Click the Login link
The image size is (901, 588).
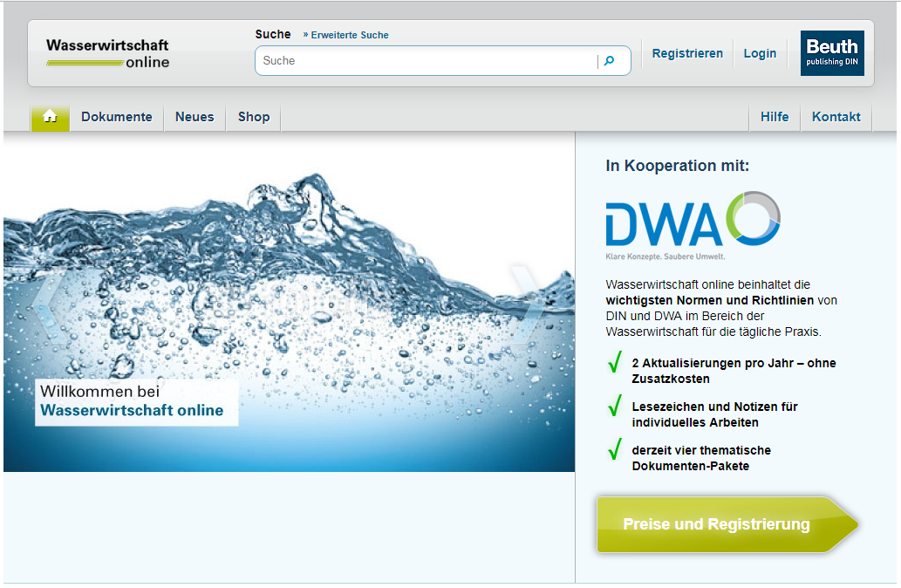tap(760, 53)
